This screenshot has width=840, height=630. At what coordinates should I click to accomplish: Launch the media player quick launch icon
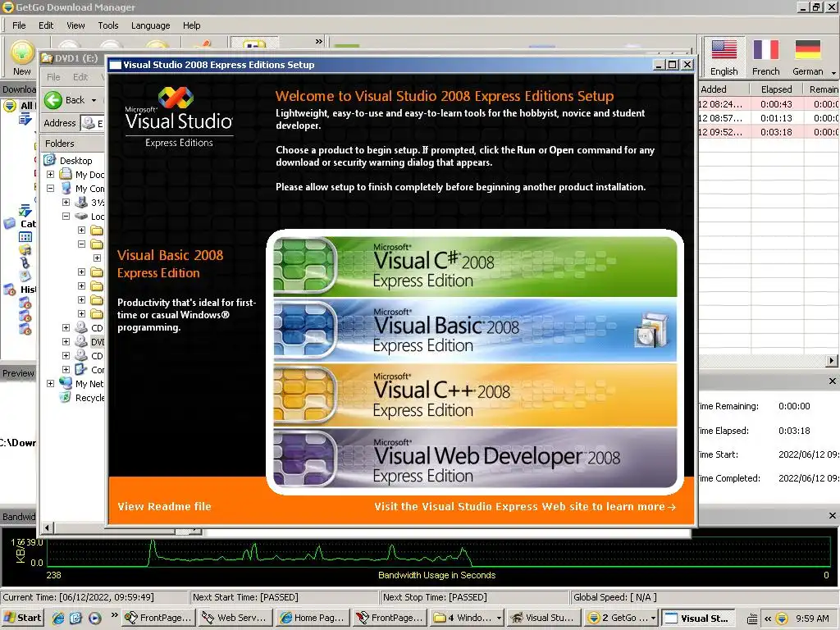(x=95, y=618)
